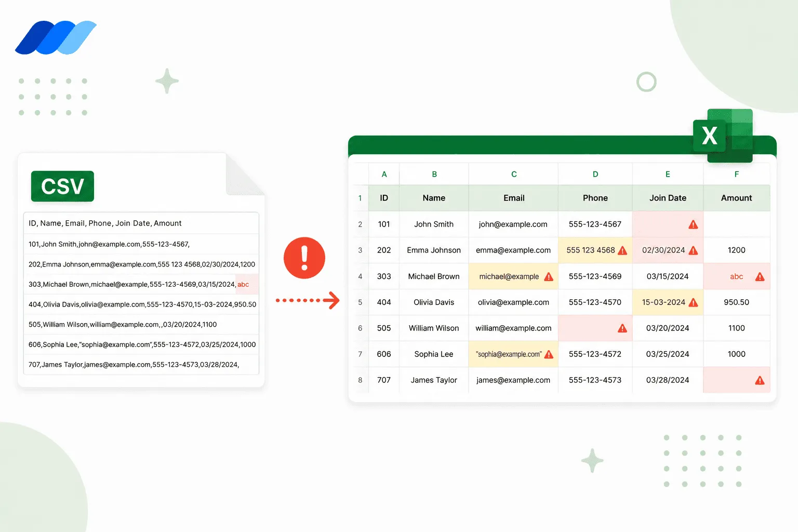Click the blue wave logo
Screen dimensions: 798x532
(x=56, y=37)
